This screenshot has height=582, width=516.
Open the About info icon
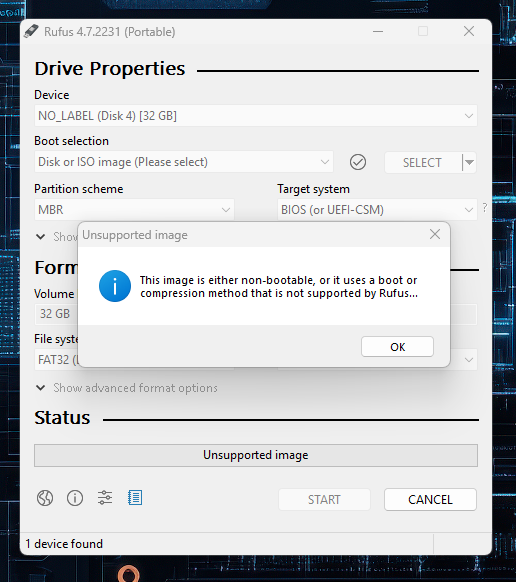coord(75,498)
